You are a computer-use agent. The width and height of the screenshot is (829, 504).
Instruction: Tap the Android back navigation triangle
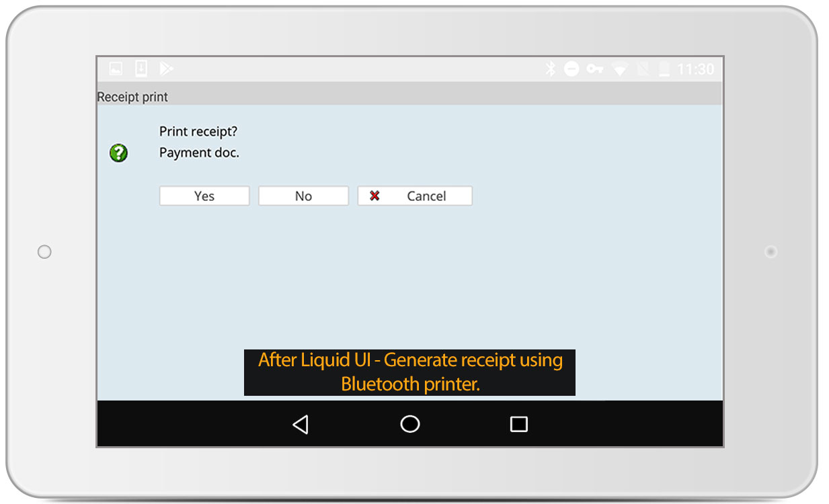coord(301,424)
